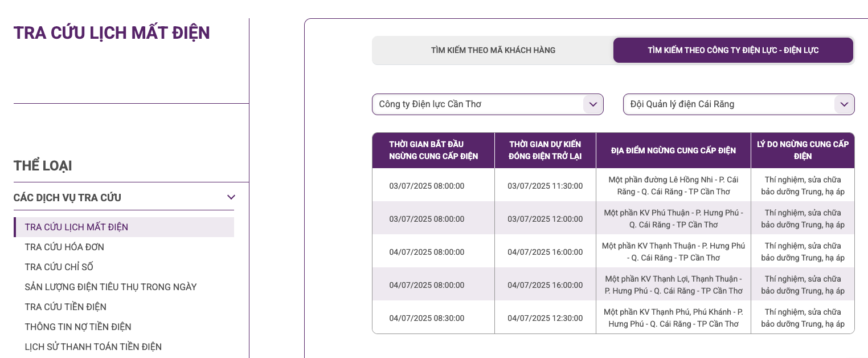Click chevron arrow in Đội Quản lý điện dropdown
The height and width of the screenshot is (358, 868).
844,104
